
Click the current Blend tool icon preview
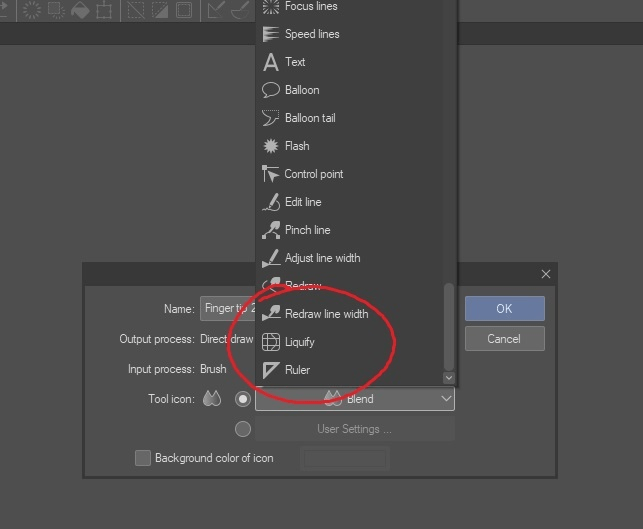click(x=212, y=399)
